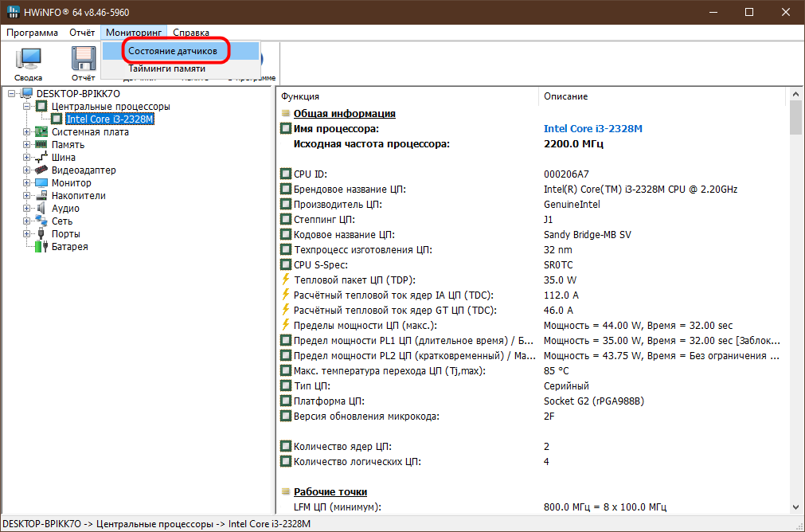The height and width of the screenshot is (532, 805).
Task: Select the Батарея tree item label
Action: [70, 247]
